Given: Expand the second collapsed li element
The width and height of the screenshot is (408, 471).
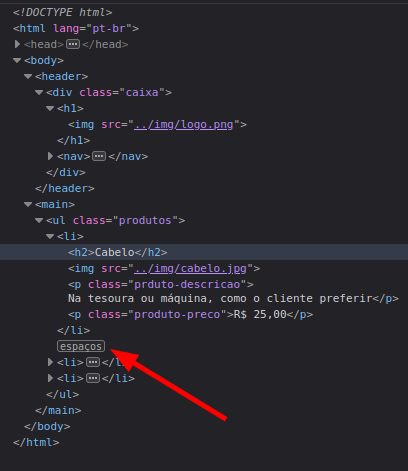Looking at the screenshot, I should point(50,362).
